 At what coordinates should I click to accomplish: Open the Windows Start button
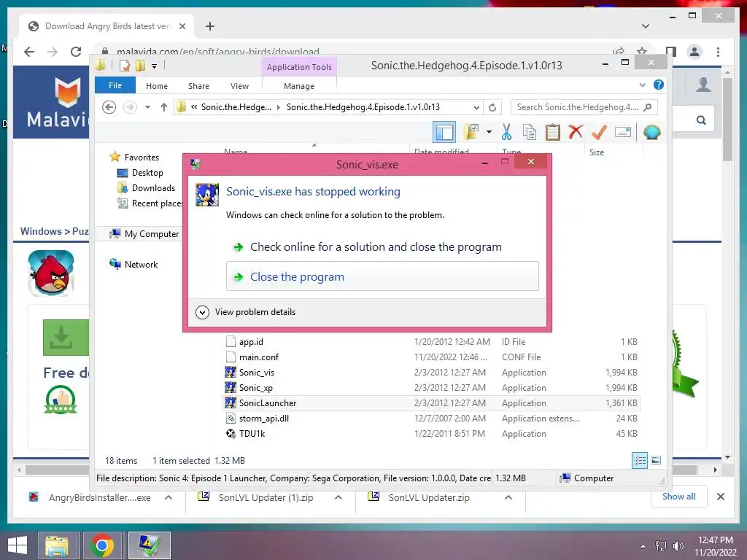pyautogui.click(x=18, y=545)
